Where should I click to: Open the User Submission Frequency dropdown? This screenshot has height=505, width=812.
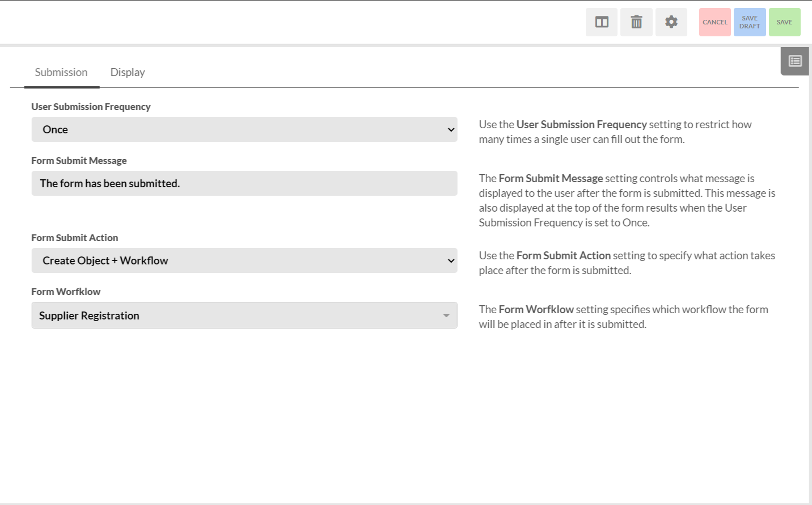(x=244, y=129)
